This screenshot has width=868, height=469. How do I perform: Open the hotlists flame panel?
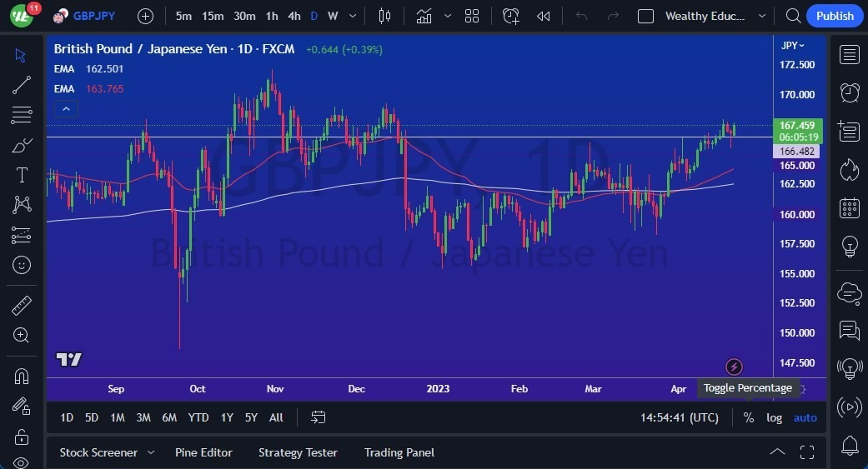[849, 170]
